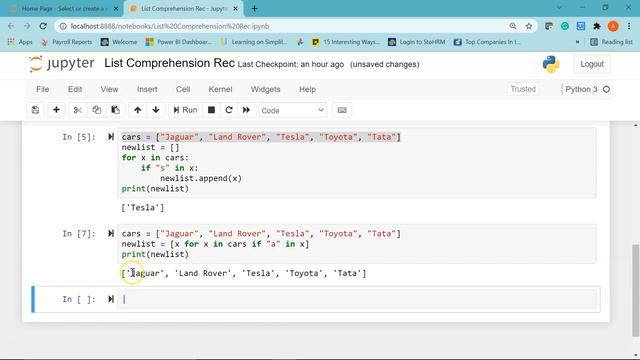Open the Kernel menu

coord(220,89)
